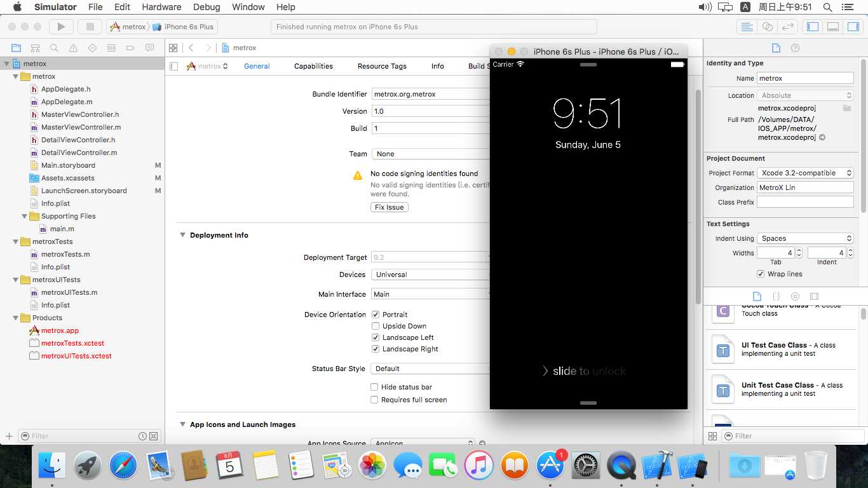Screen dimensions: 868x488
Task: Toggle the Landscape Right checkbox
Action: click(376, 349)
